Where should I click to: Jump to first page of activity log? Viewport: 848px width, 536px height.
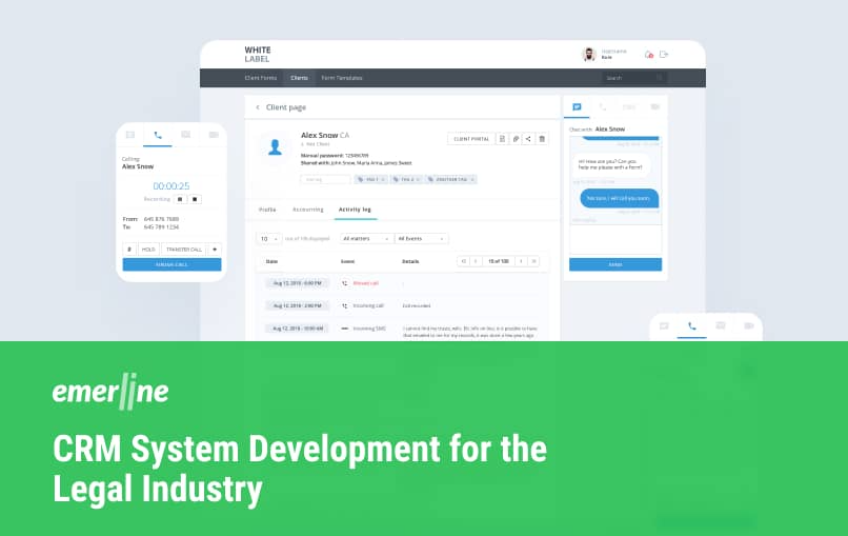coord(463,261)
